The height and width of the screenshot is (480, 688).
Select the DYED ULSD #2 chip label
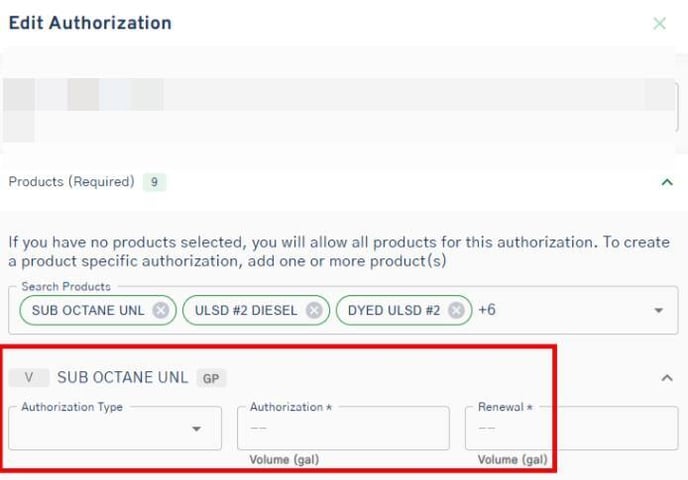click(x=394, y=311)
